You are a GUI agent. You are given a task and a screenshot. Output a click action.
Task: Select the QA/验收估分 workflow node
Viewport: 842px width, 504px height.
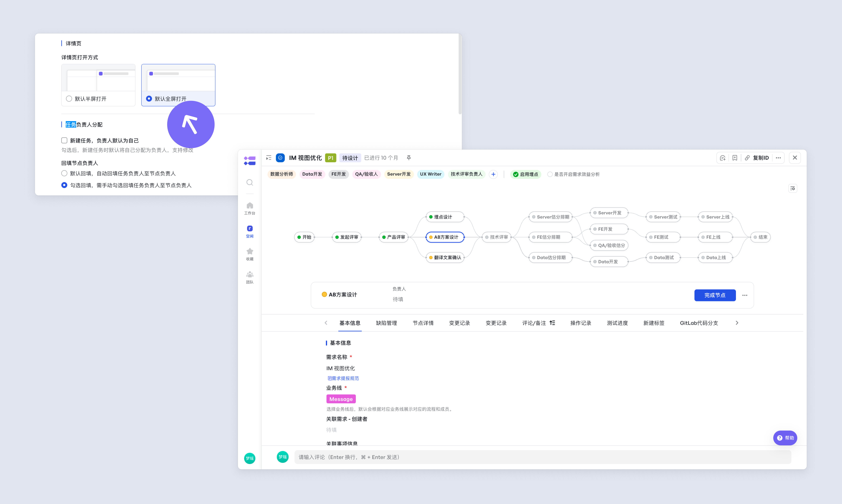click(609, 245)
